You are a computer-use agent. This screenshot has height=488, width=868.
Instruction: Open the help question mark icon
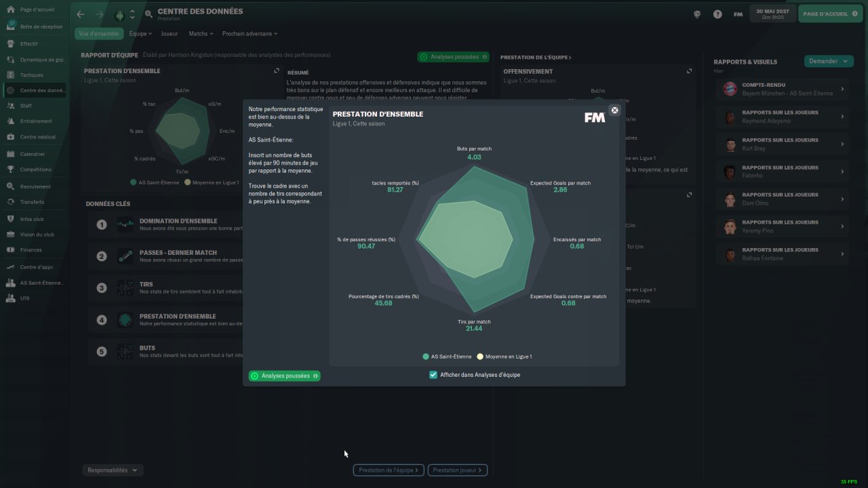(x=717, y=14)
